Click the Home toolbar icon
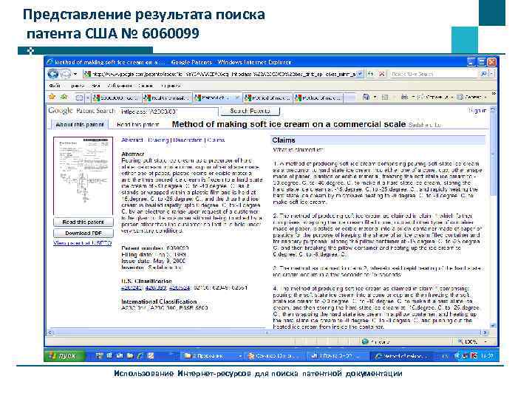532x399 pixels. tap(366, 97)
